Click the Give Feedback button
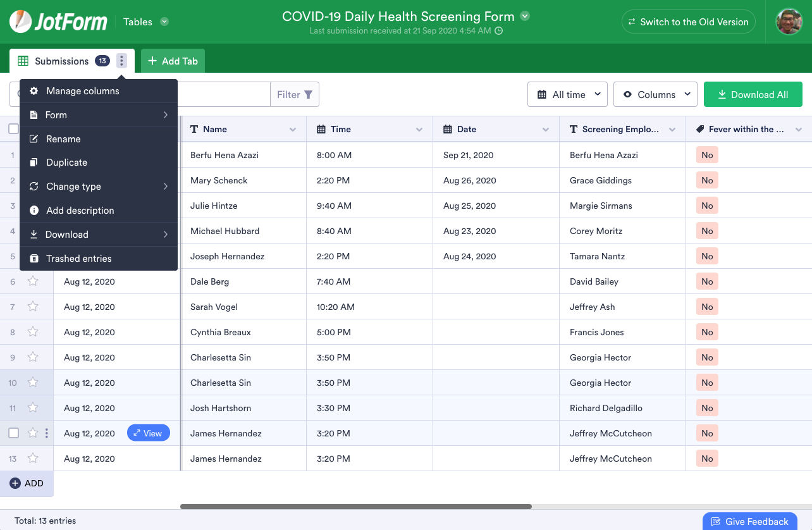The image size is (812, 530). click(x=750, y=521)
